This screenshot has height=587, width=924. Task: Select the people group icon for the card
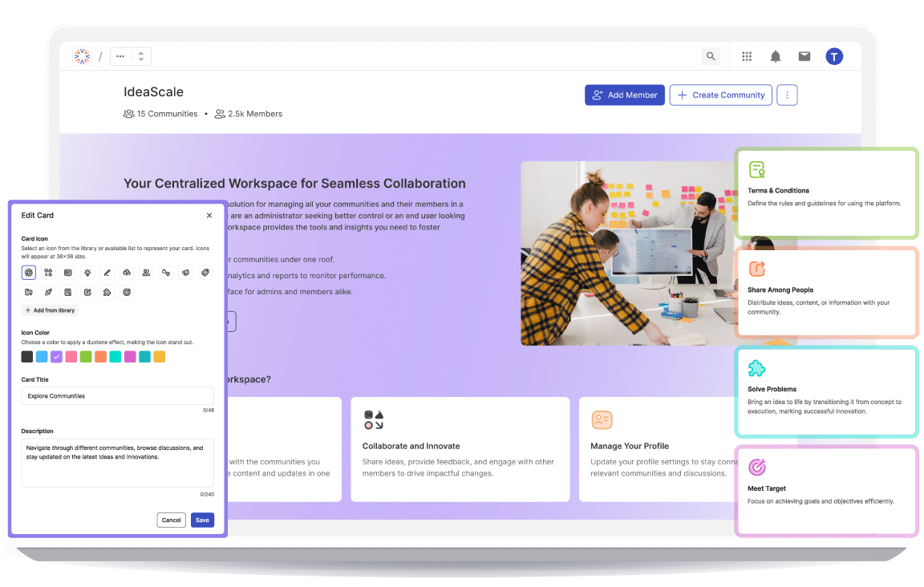click(146, 273)
